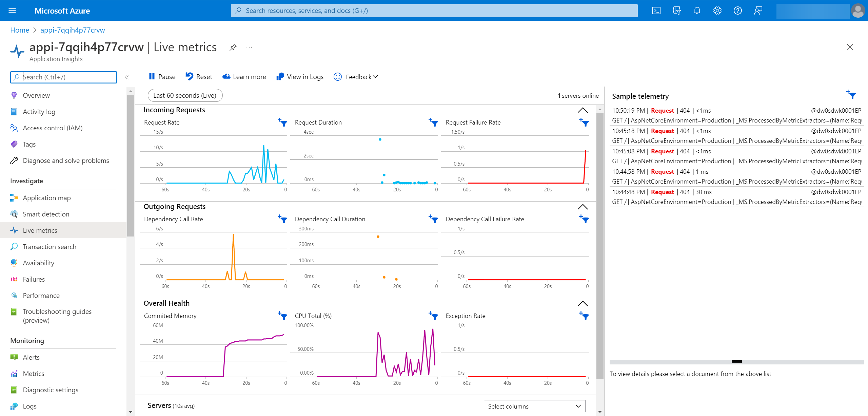The height and width of the screenshot is (416, 868).
Task: Click Learn more in toolbar
Action: (x=244, y=77)
